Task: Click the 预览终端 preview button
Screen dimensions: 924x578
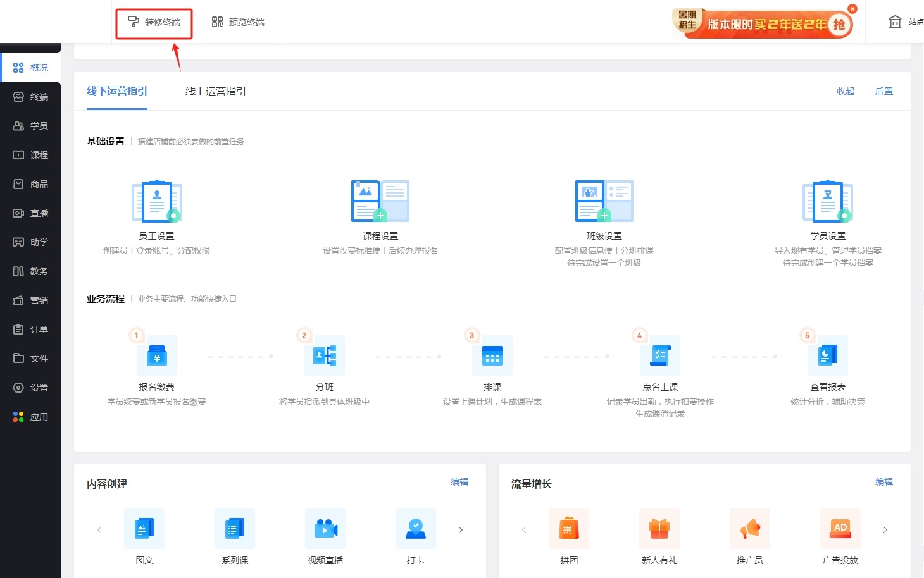Action: coord(238,22)
